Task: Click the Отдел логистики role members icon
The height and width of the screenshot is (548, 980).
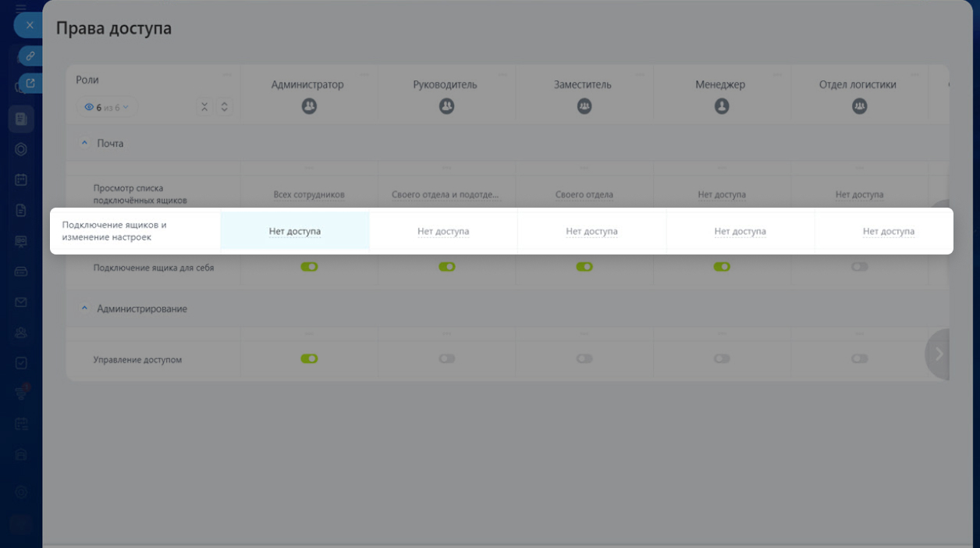Action: [x=859, y=106]
